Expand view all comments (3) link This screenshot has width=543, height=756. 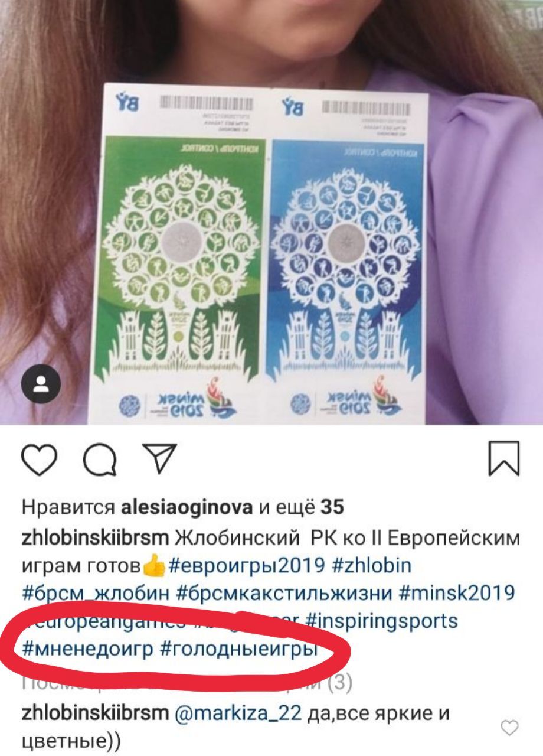(x=187, y=684)
